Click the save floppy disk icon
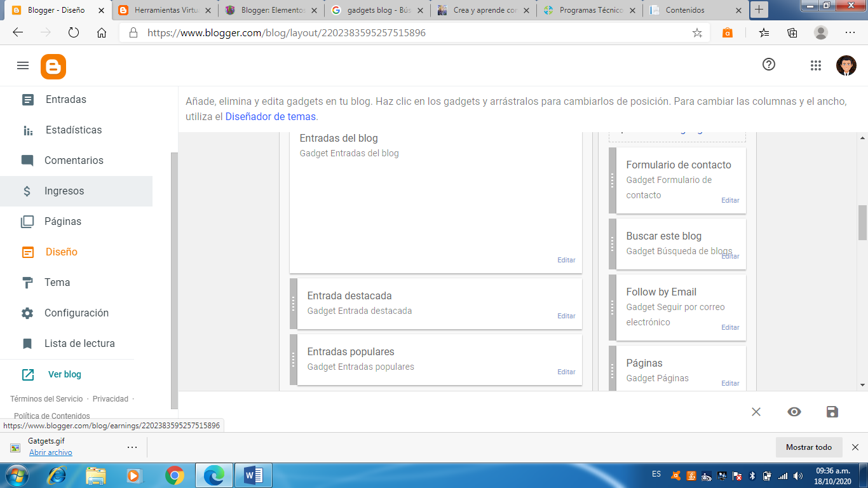Image resolution: width=868 pixels, height=488 pixels. 832,412
